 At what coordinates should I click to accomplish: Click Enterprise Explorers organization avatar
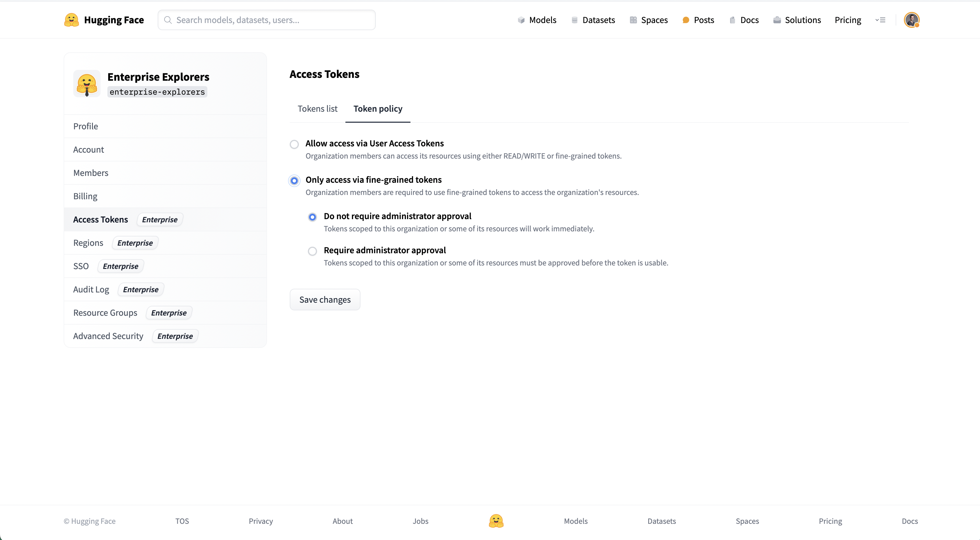(x=87, y=84)
